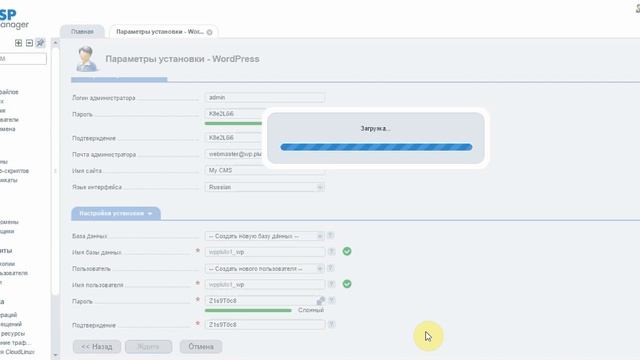Click the Имя базы данных input field
Viewport: 640px width, 360px height.
264,252
